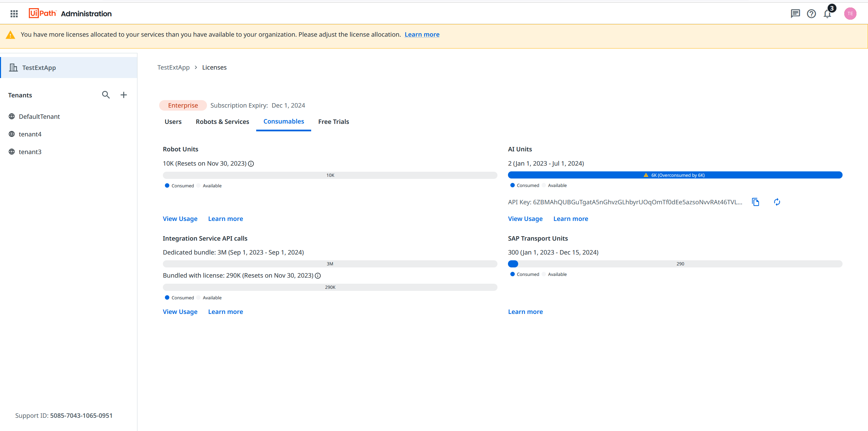Search tenants with the magnifier icon
Screen dimensions: 868x431
[106, 95]
